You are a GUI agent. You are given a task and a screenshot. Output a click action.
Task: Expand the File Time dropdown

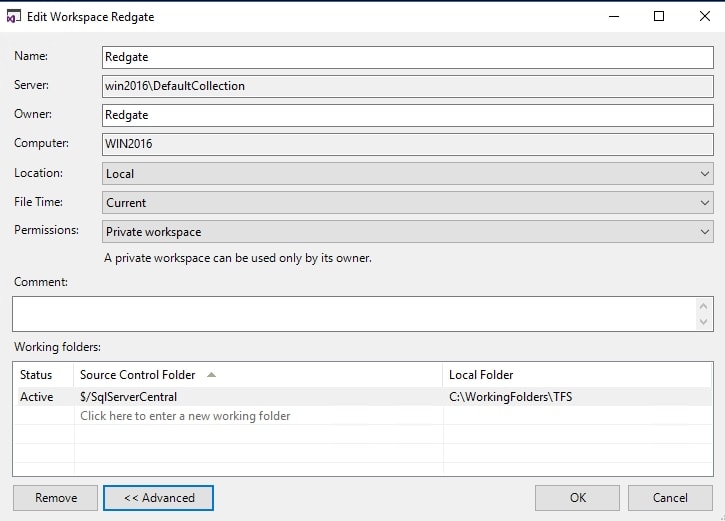coord(407,202)
